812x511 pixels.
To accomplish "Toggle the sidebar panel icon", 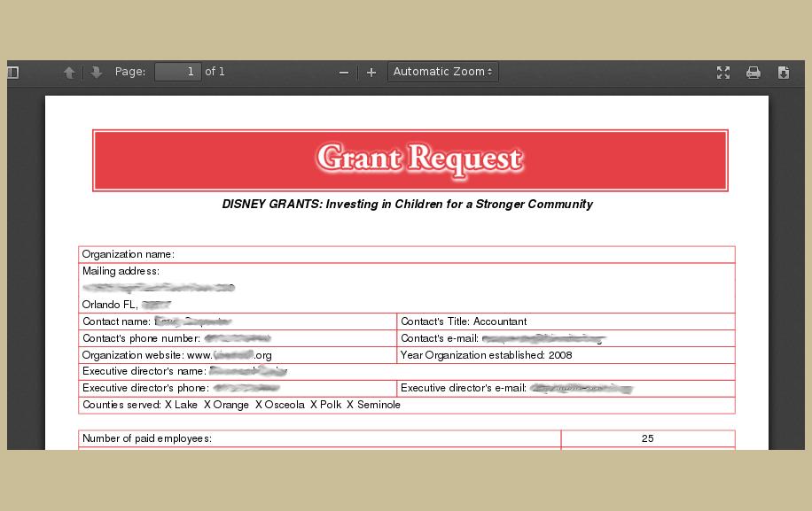I will coord(13,73).
